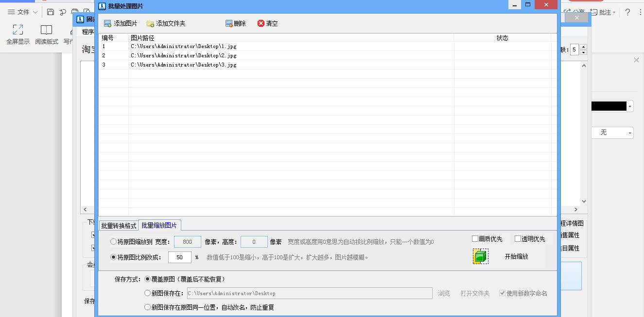Viewport: 644px width, 317px height.
Task: Select the 覆盖原图 save option
Action: click(x=147, y=279)
